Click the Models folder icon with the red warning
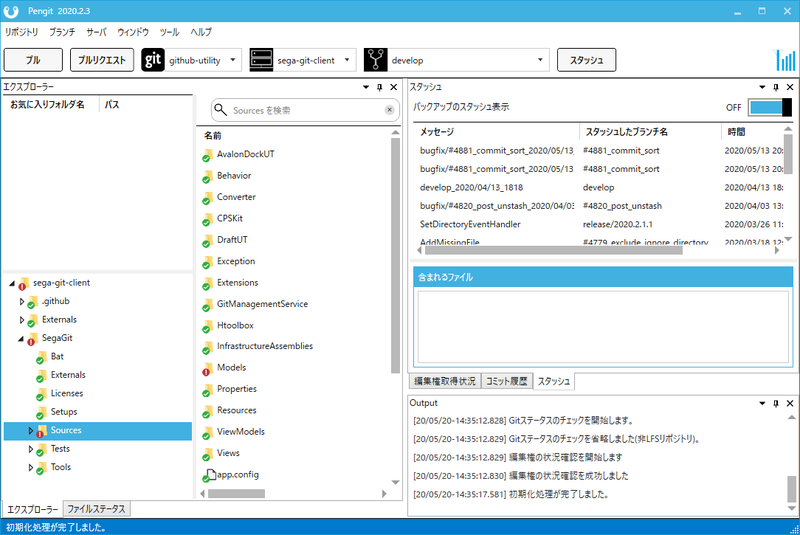 tap(207, 369)
